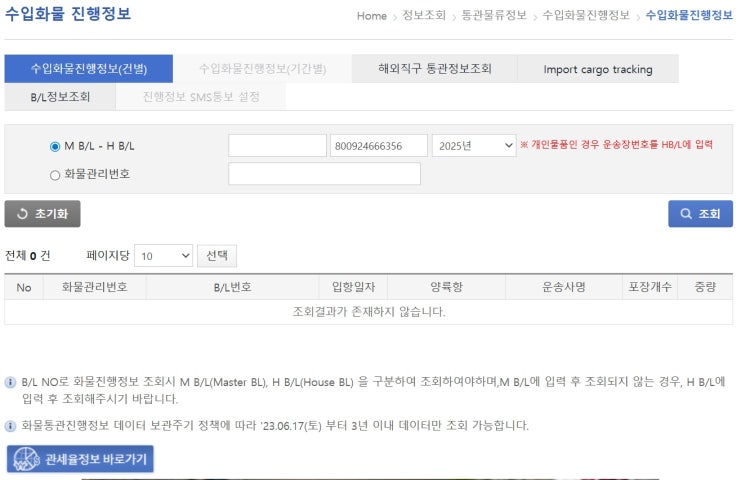
Task: Click the info icon beside 화물통관진행정보 notice
Action: coord(10,425)
